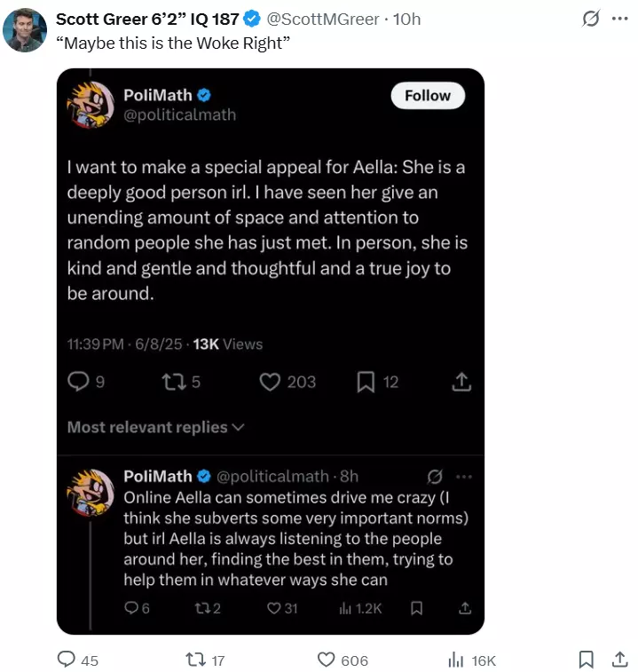The image size is (638, 672).
Task: Repost Scott Greer's tweet with 17 reposts
Action: point(195,660)
